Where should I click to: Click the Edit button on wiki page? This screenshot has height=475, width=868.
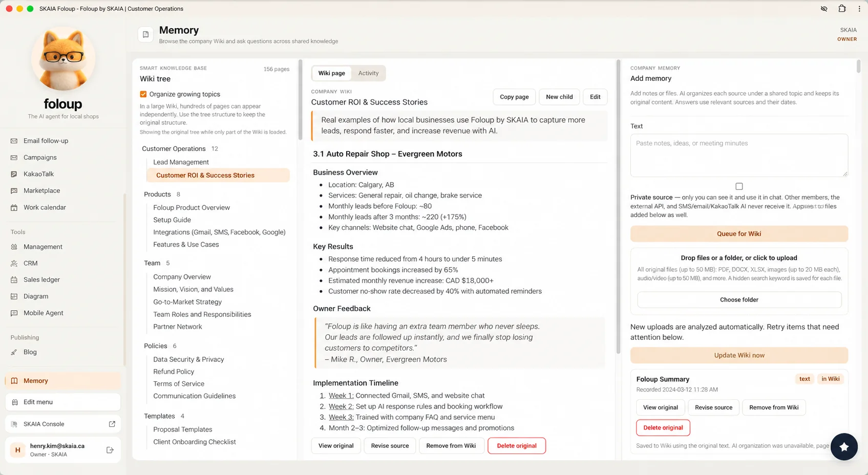click(595, 97)
